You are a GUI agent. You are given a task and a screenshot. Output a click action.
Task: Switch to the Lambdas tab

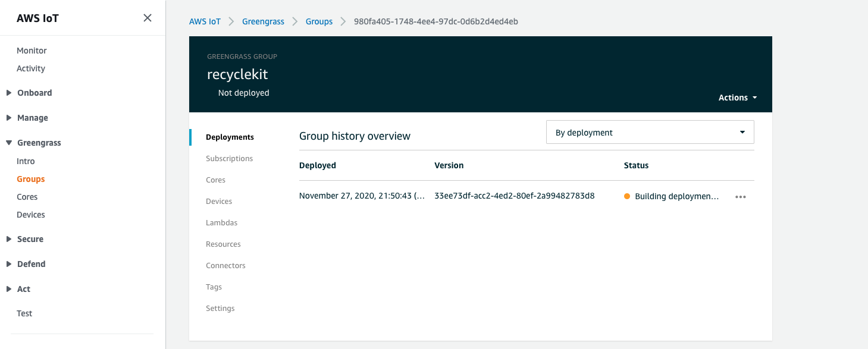click(221, 223)
